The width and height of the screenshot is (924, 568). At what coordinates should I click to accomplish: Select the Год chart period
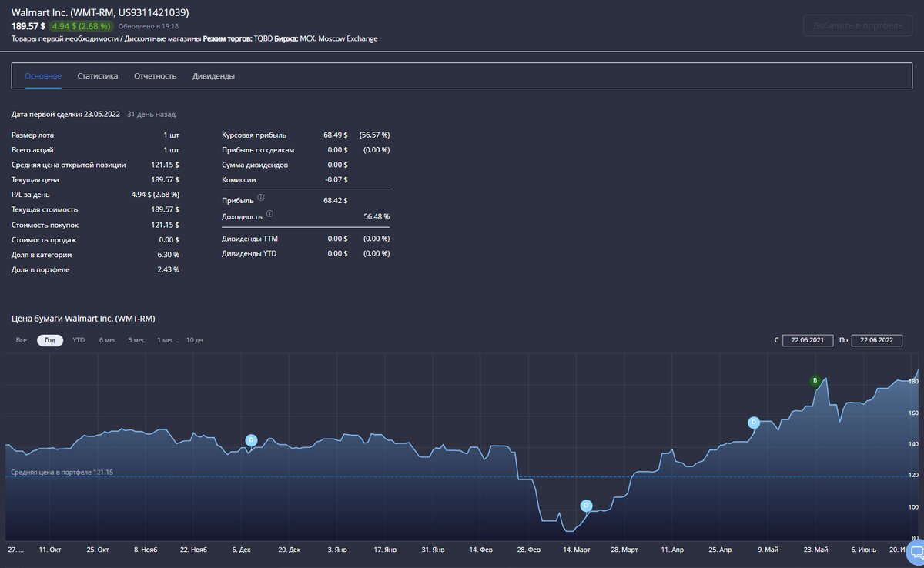pos(50,340)
